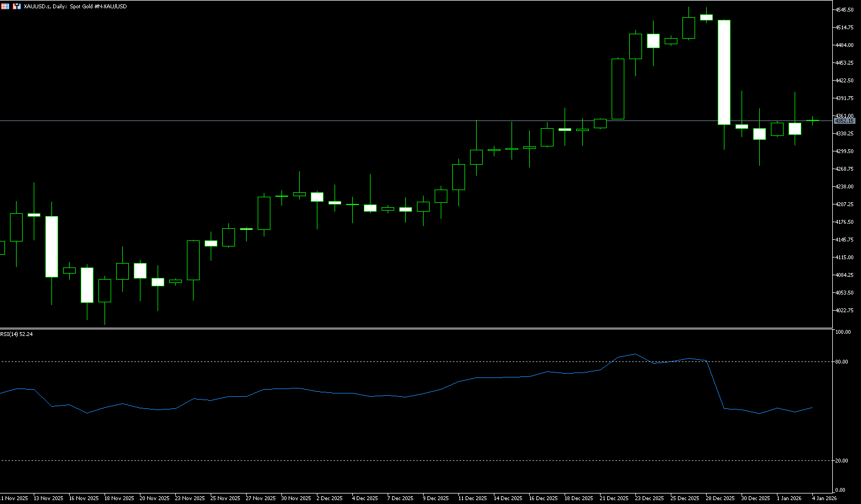Click the large bearish candle on 28 Dec 2025
861x504 pixels.
point(724,72)
